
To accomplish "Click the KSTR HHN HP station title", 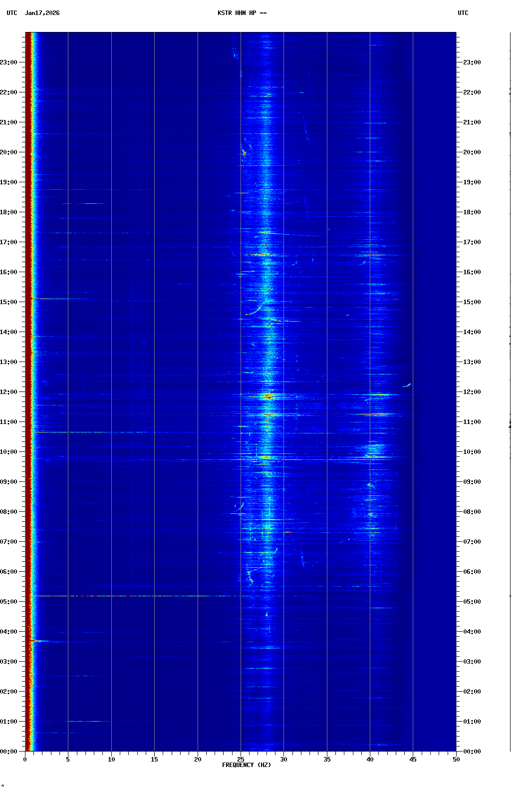I will pyautogui.click(x=242, y=13).
